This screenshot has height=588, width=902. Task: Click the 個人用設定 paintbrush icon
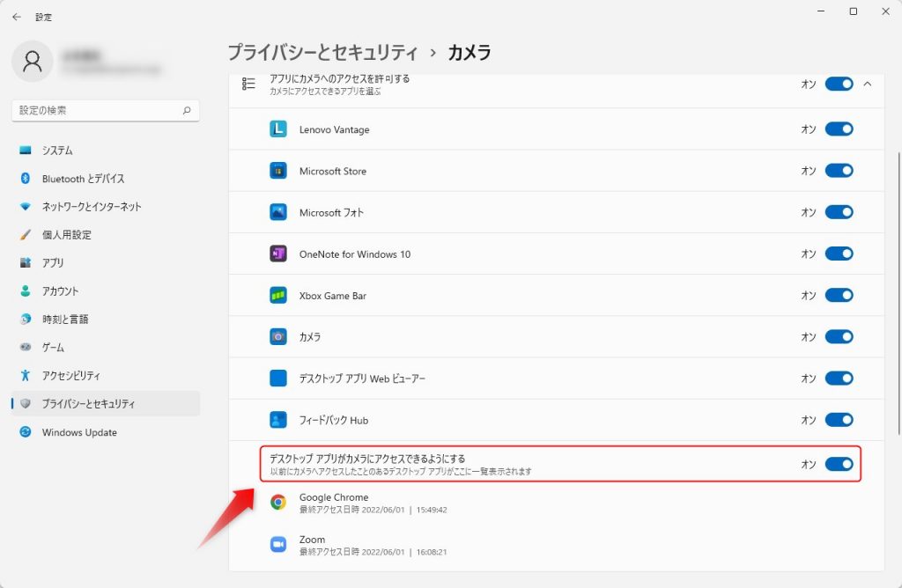26,234
